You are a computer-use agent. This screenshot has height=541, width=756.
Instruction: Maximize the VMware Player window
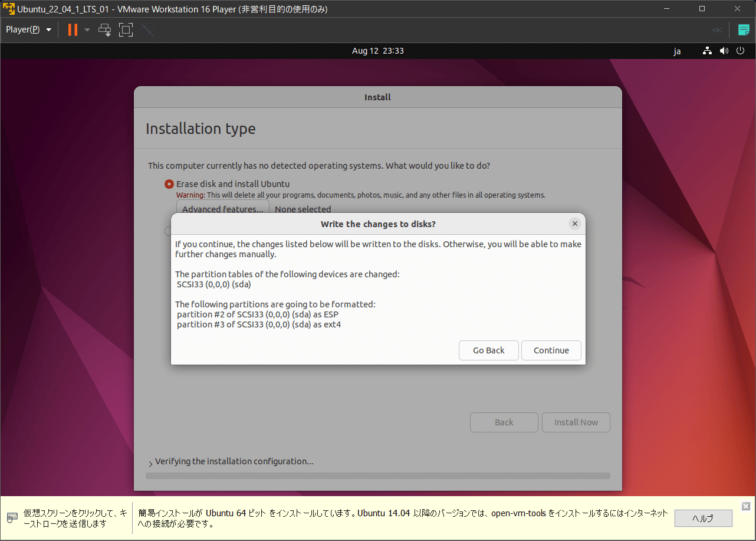(702, 9)
